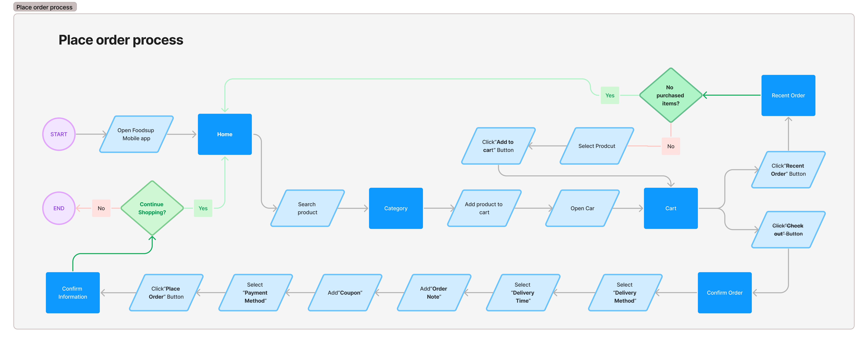Click the 'Place order process' heading text
The image size is (868, 343).
pyautogui.click(x=121, y=40)
